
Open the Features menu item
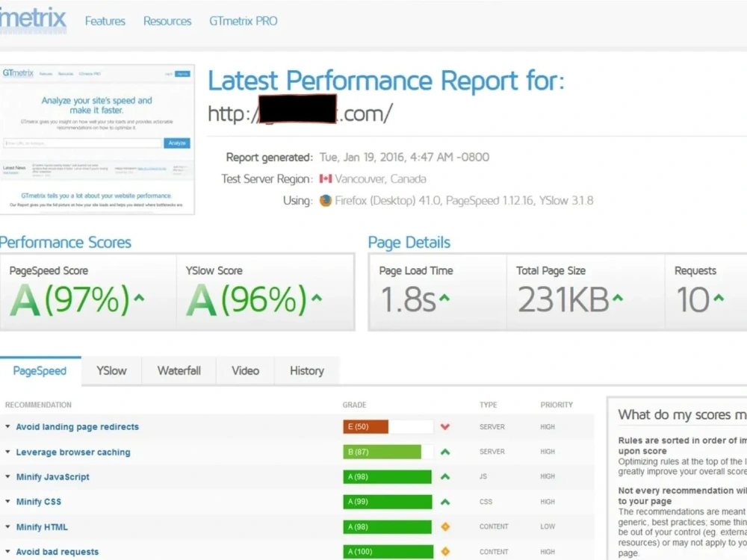pos(105,21)
